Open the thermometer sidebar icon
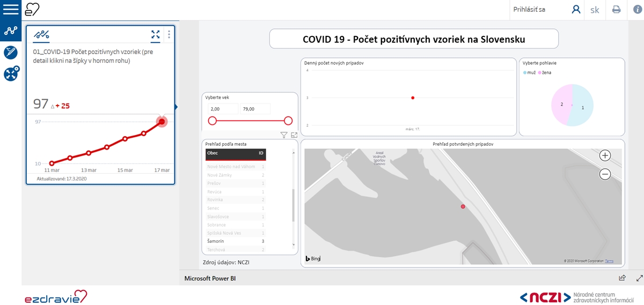This screenshot has height=305, width=644. (x=11, y=52)
